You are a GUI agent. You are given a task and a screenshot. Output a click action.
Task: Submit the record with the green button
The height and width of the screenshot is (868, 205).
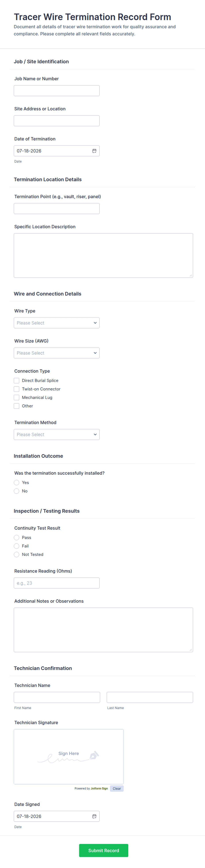(x=104, y=850)
